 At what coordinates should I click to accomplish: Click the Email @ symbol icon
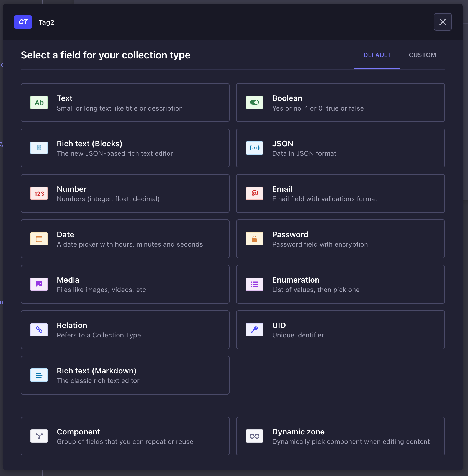click(x=254, y=193)
